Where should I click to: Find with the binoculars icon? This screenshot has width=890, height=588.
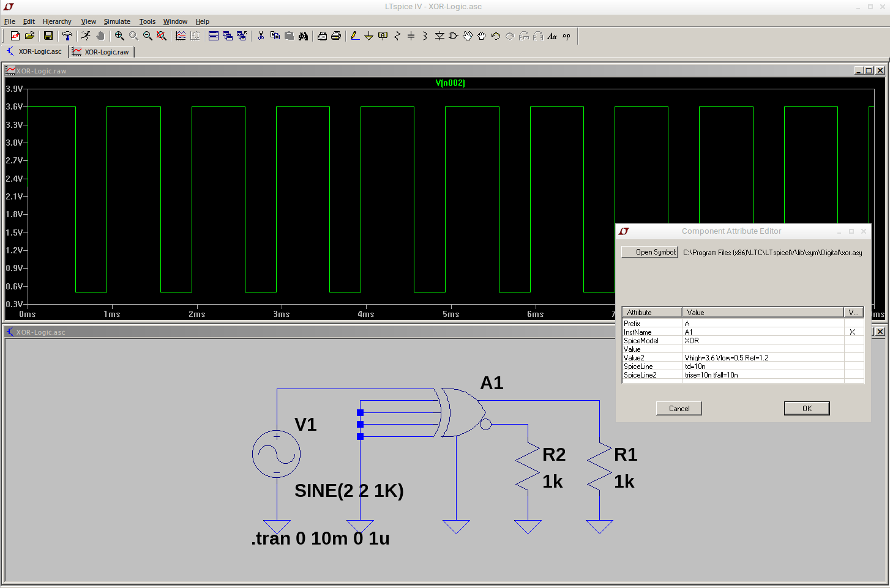303,36
